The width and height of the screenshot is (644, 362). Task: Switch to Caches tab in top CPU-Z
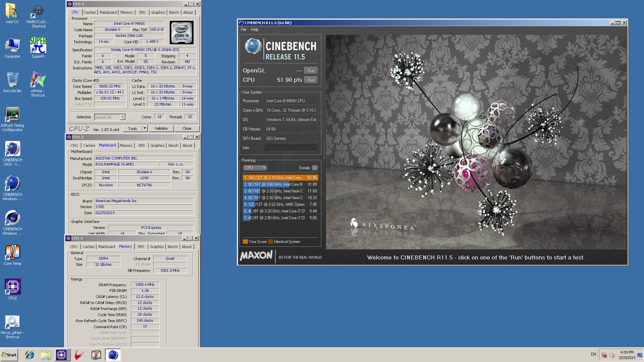(x=90, y=12)
